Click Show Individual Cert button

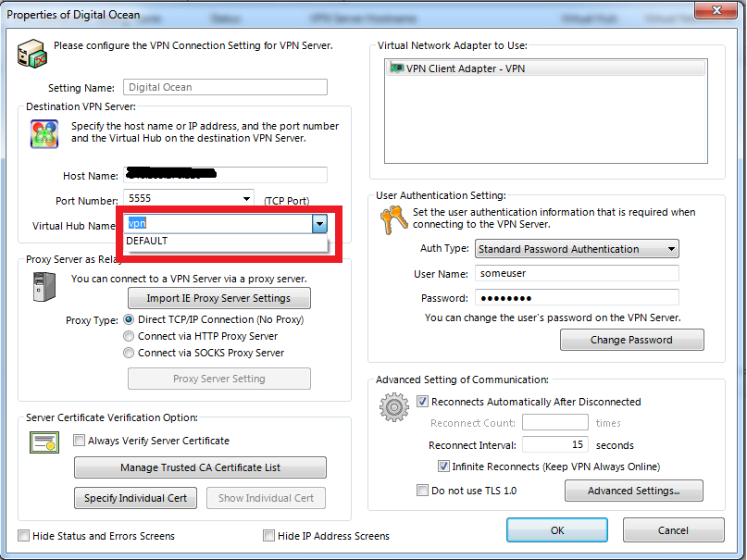coord(267,498)
